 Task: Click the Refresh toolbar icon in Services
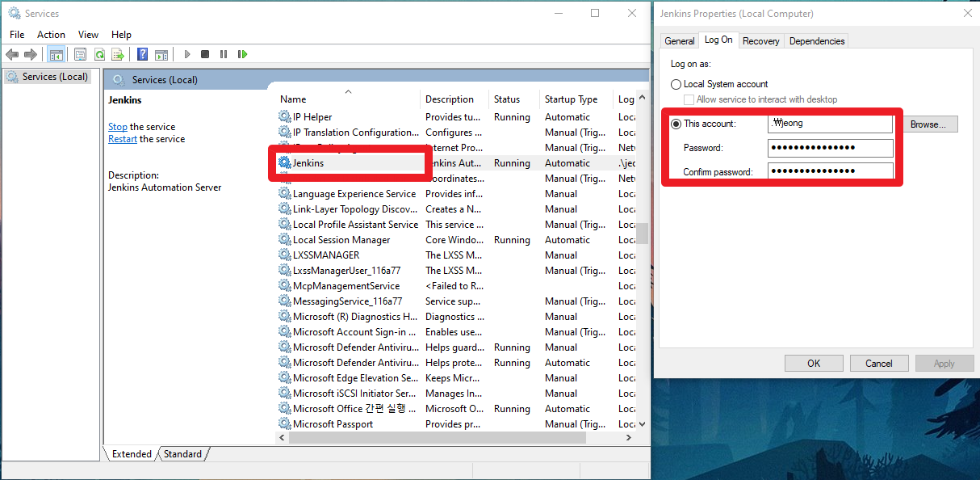click(99, 54)
